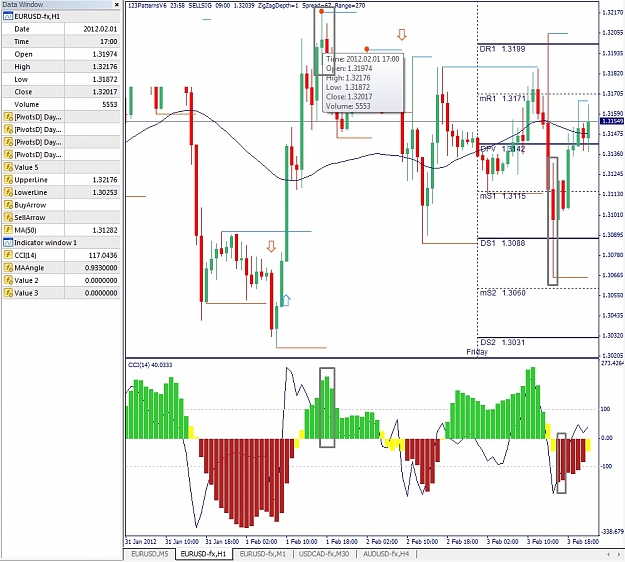The image size is (625, 562).
Task: Switch to the EURUSD,M5 chart tab
Action: tap(149, 554)
